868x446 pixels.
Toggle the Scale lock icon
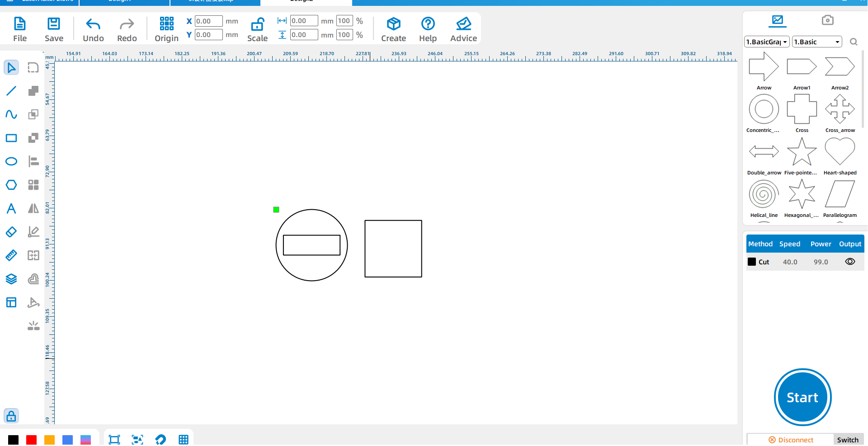tap(257, 23)
